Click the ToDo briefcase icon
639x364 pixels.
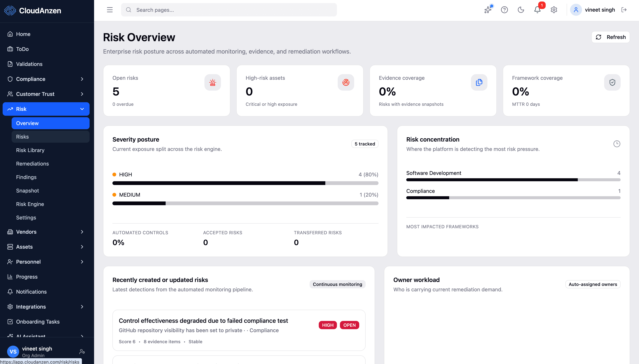10,49
